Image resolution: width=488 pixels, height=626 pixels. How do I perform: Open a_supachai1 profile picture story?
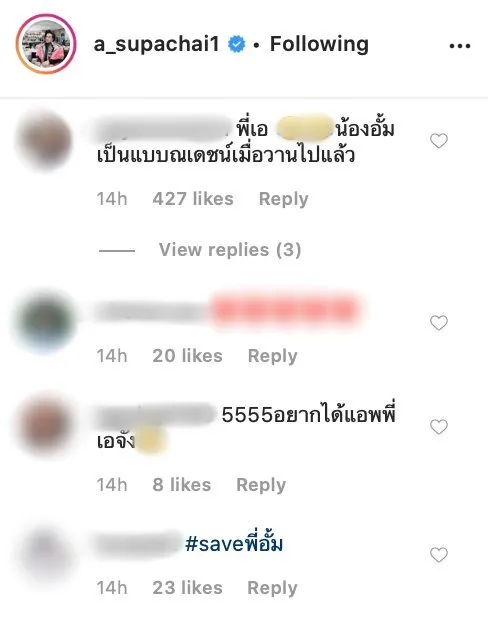click(x=46, y=44)
